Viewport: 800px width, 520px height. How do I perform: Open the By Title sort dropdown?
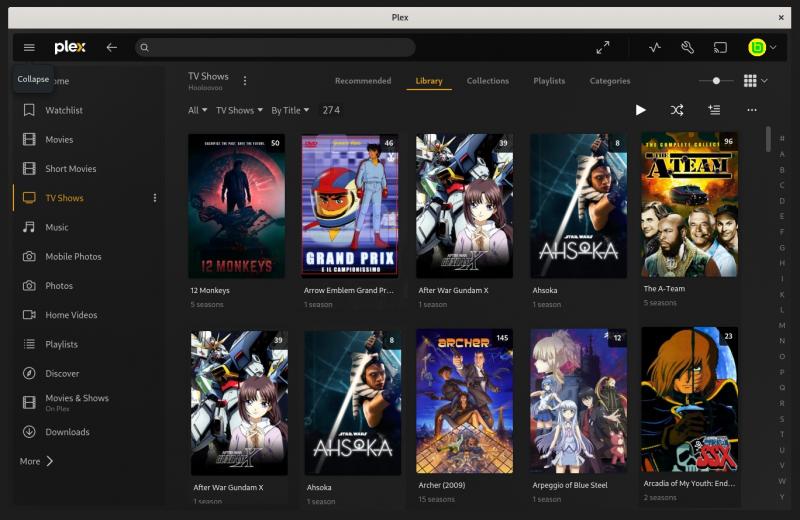[x=290, y=110]
